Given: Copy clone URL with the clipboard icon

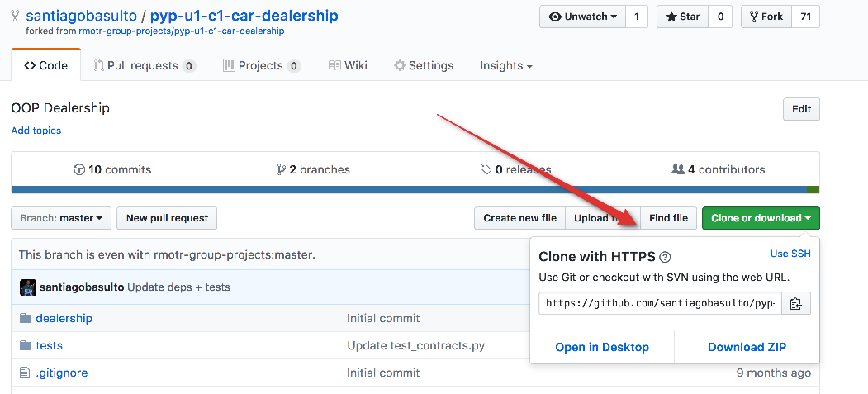Looking at the screenshot, I should [796, 303].
